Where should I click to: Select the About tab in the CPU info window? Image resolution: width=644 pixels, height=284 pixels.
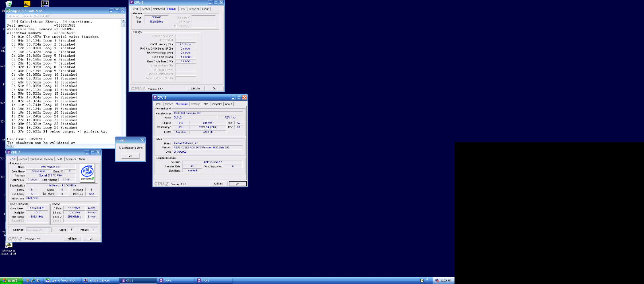[82, 159]
